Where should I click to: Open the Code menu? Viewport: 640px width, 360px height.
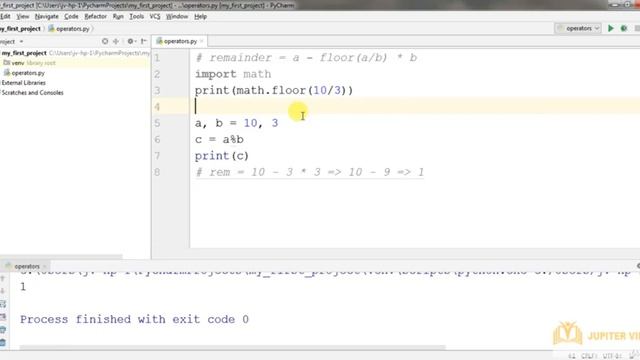coord(71,16)
